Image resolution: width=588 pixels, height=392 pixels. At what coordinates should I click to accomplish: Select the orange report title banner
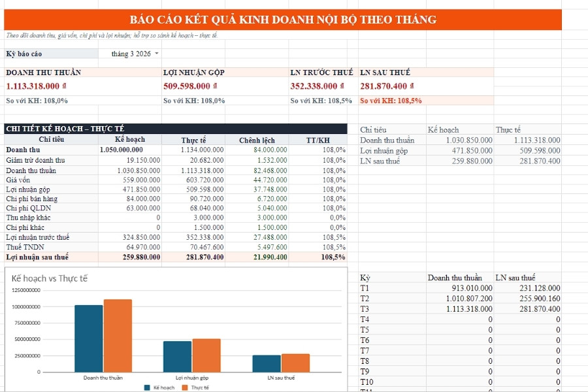point(283,20)
